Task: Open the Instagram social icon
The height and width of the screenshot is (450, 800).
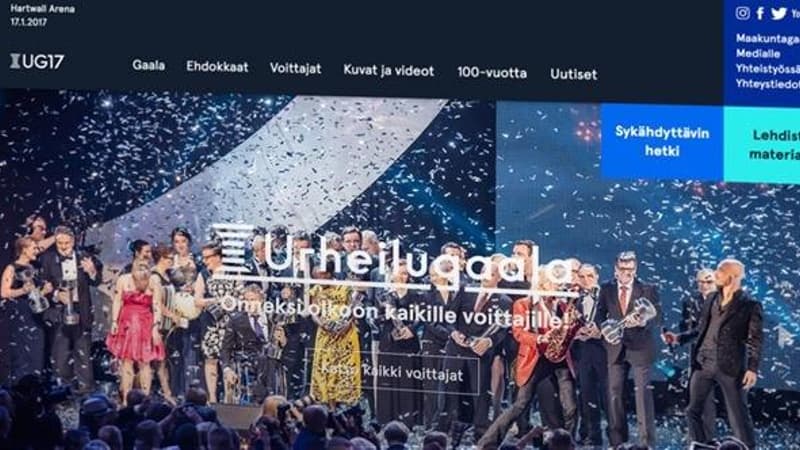Action: [x=742, y=13]
